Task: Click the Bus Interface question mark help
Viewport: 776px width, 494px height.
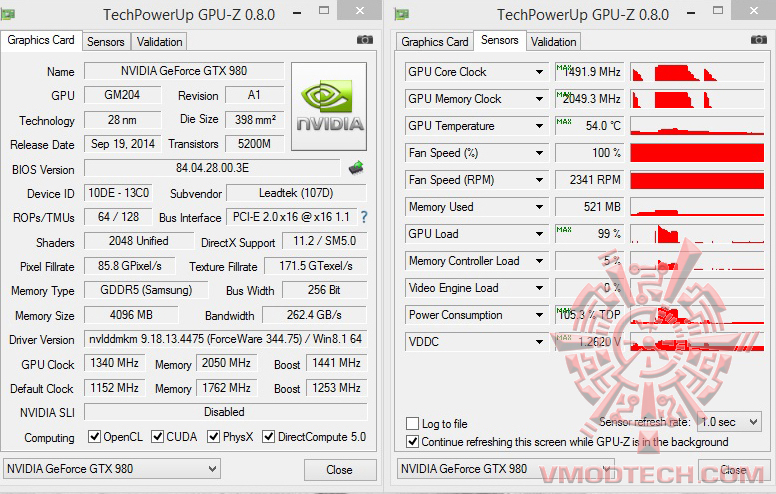Action: (x=364, y=217)
